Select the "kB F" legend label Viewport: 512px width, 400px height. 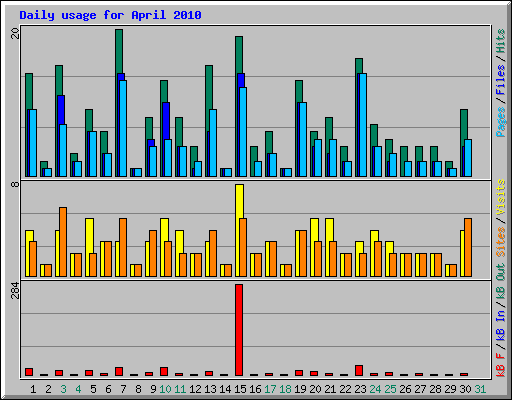click(x=501, y=364)
